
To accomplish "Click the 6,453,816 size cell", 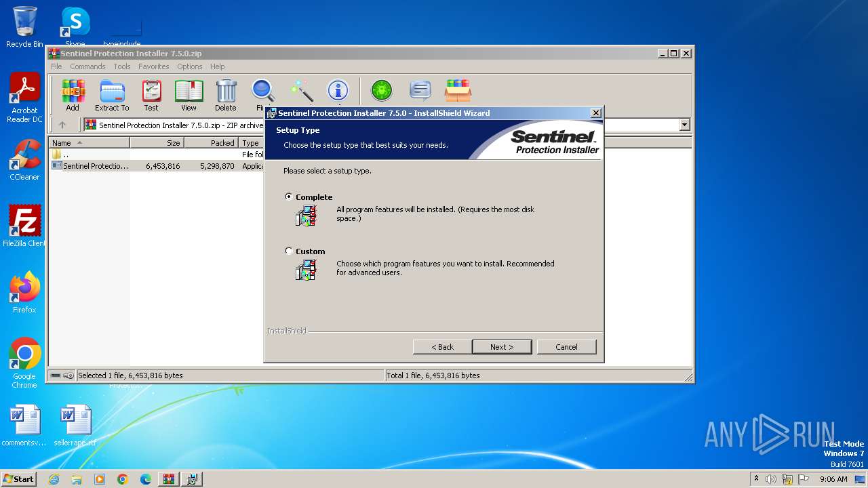I will (163, 165).
